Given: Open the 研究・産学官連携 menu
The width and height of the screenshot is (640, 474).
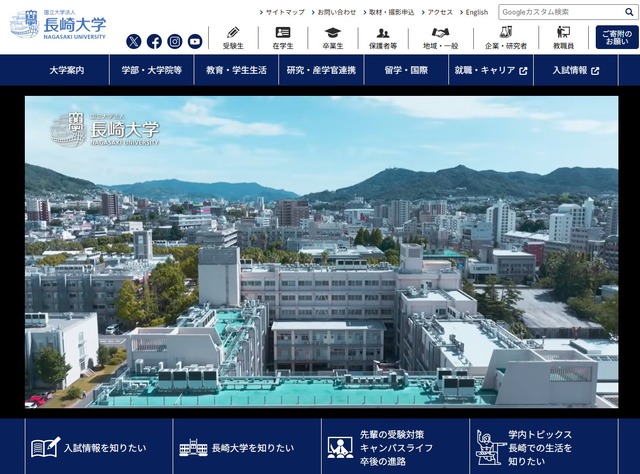Looking at the screenshot, I should pos(321,70).
